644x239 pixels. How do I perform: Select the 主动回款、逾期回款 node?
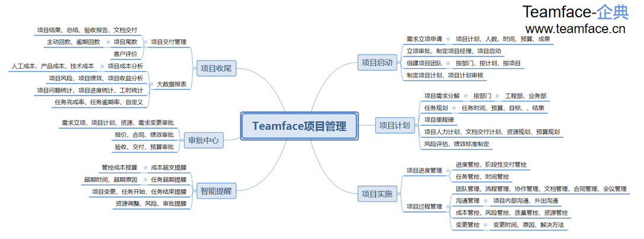coord(73,42)
